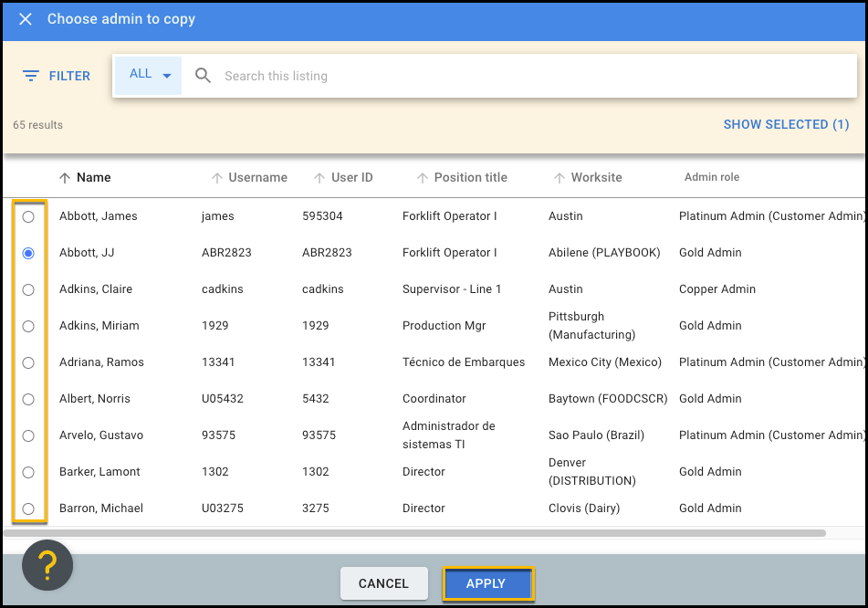The height and width of the screenshot is (608, 868).
Task: Click the name Arvelo, Gustavo
Action: click(101, 435)
